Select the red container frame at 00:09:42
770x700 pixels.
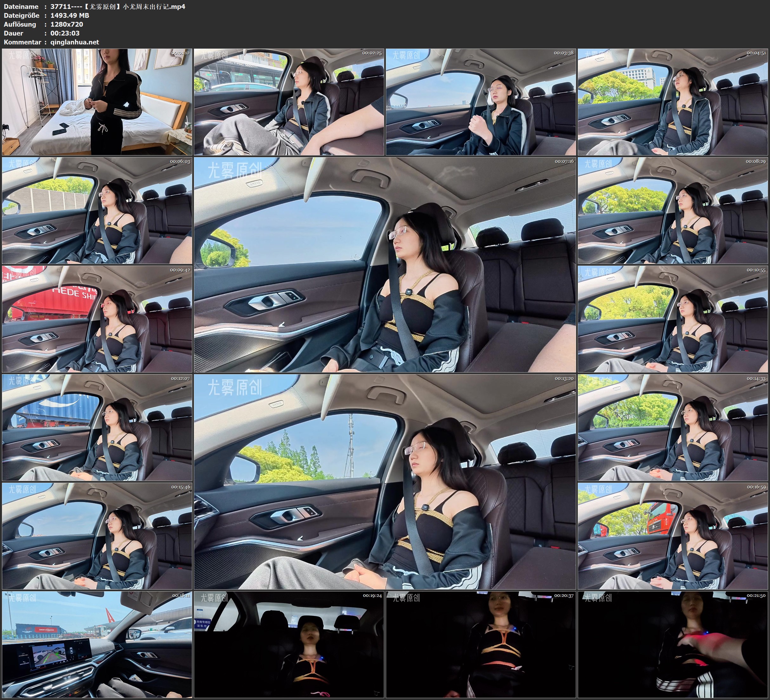(97, 319)
